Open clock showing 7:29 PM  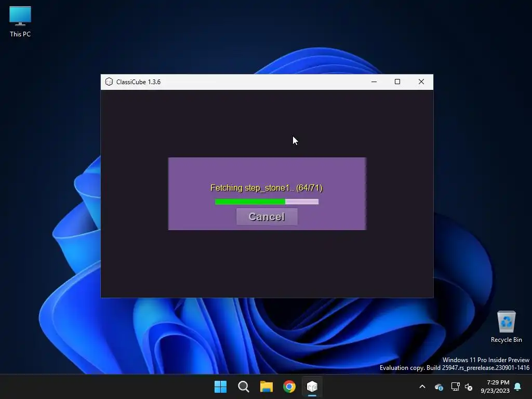(495, 387)
